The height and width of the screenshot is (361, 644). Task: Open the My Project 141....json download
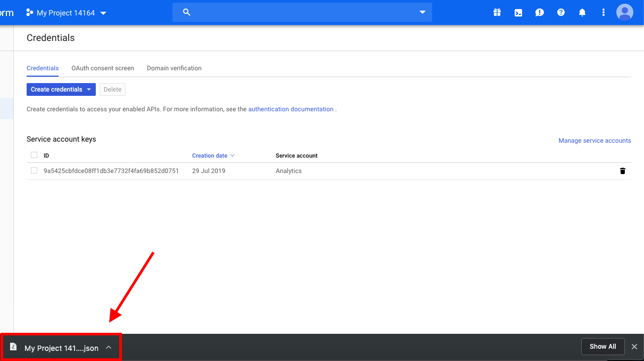(61, 348)
